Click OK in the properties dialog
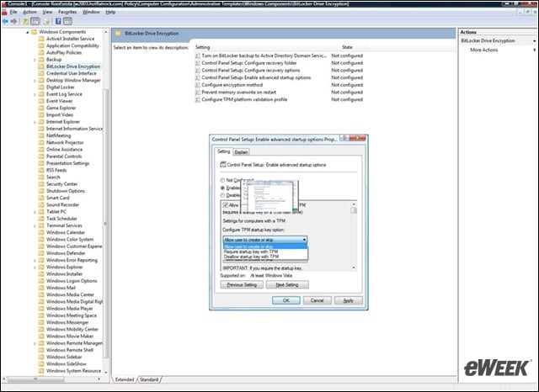The width and height of the screenshot is (539, 392). click(286, 300)
